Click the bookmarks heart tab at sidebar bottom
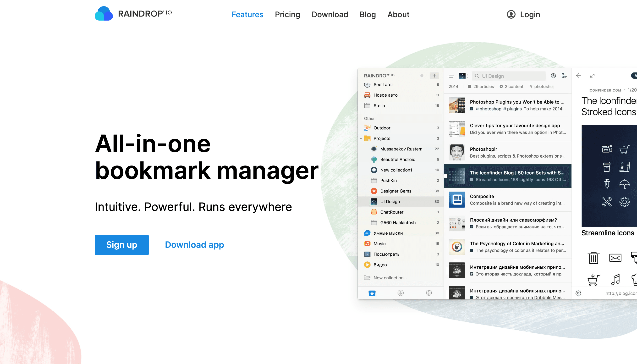637x364 pixels. click(372, 293)
